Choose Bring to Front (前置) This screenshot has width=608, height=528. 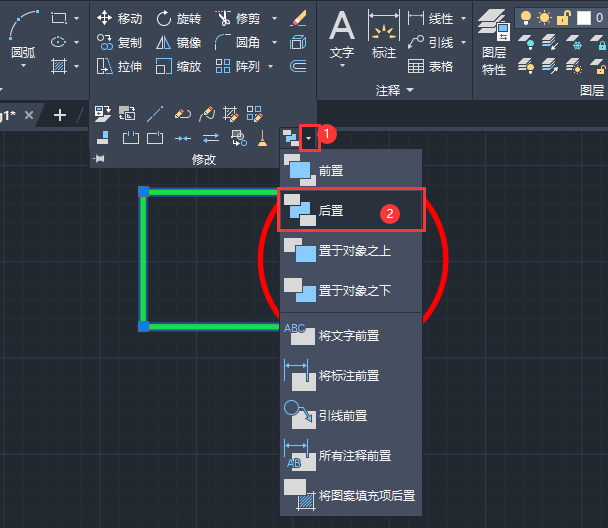[x=351, y=170]
